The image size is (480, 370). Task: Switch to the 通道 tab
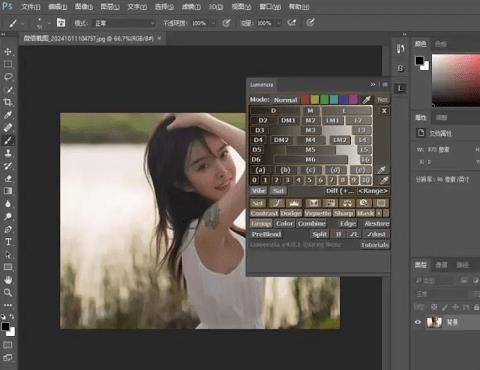pyautogui.click(x=442, y=265)
